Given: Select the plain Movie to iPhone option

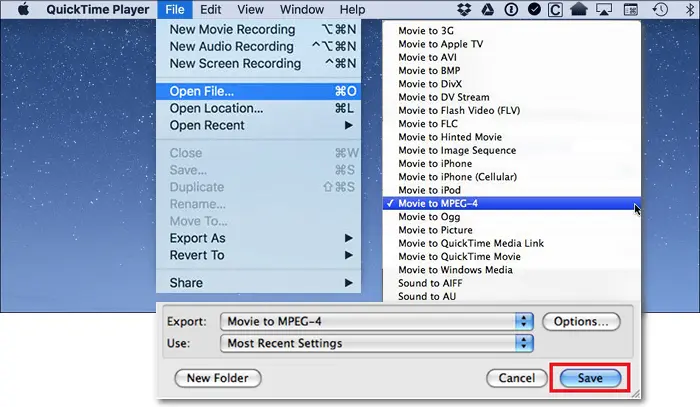Looking at the screenshot, I should click(x=512, y=164).
